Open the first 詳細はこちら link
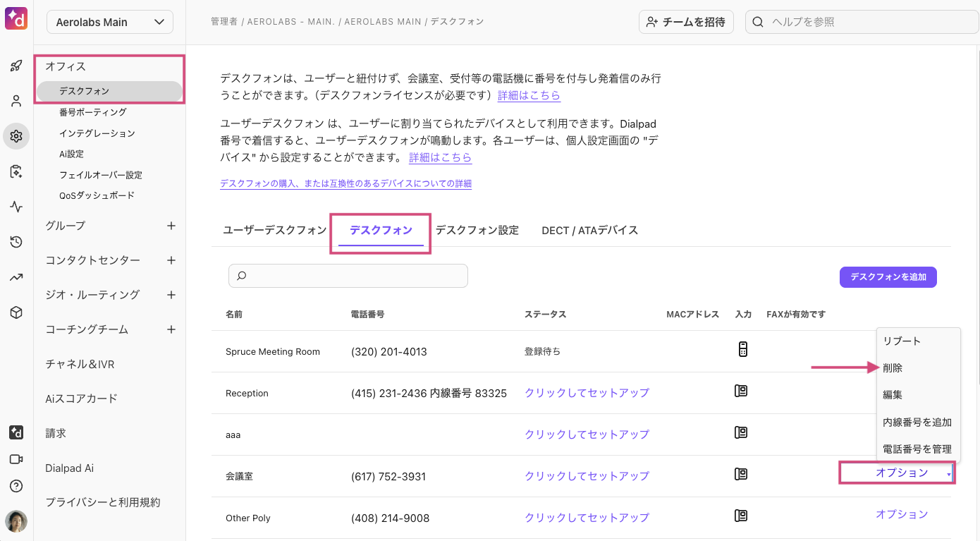Viewport: 980px width, 541px height. pyautogui.click(x=529, y=95)
